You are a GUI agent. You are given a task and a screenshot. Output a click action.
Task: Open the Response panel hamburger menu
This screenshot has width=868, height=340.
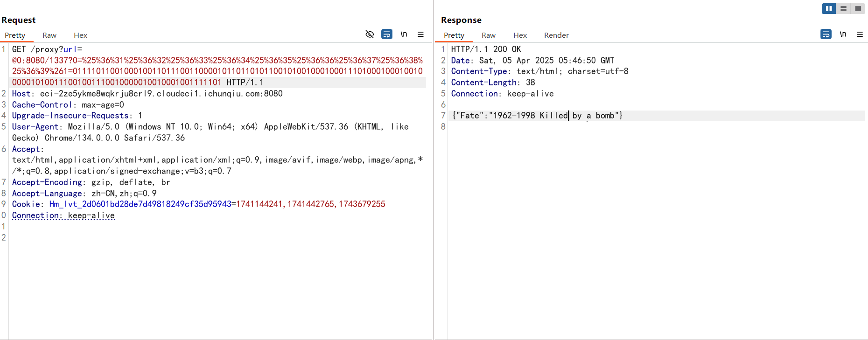860,34
